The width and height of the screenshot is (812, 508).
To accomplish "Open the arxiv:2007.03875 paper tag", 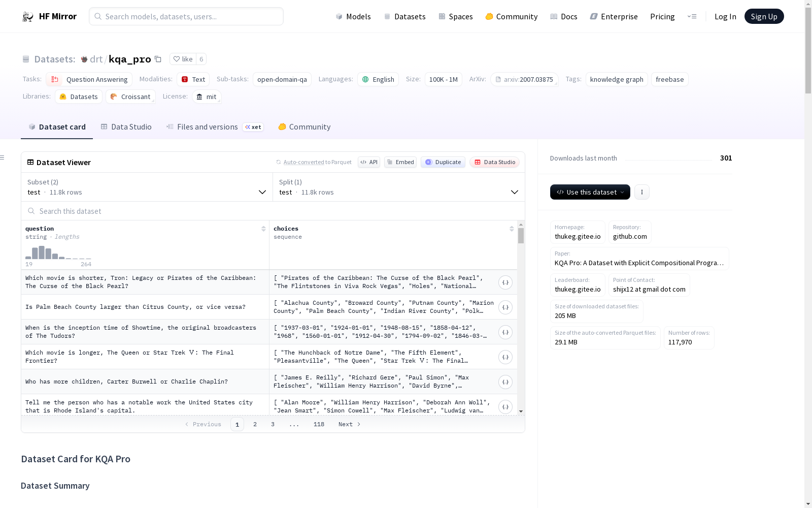I will point(524,79).
